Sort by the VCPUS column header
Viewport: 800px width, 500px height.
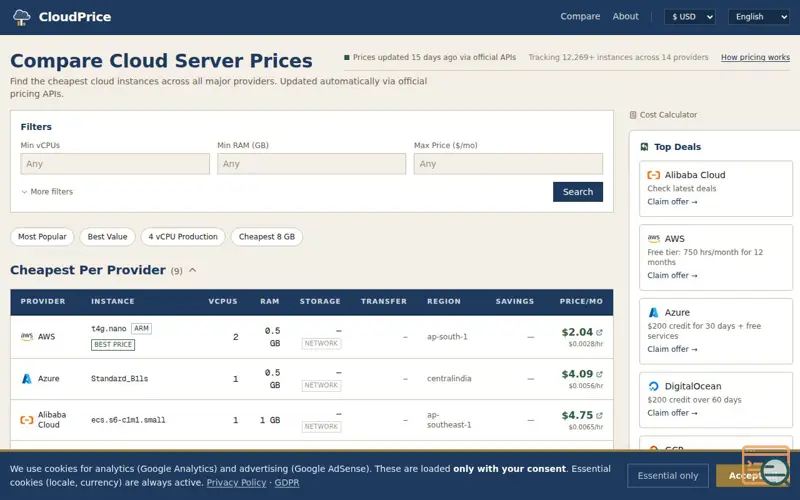pos(223,302)
